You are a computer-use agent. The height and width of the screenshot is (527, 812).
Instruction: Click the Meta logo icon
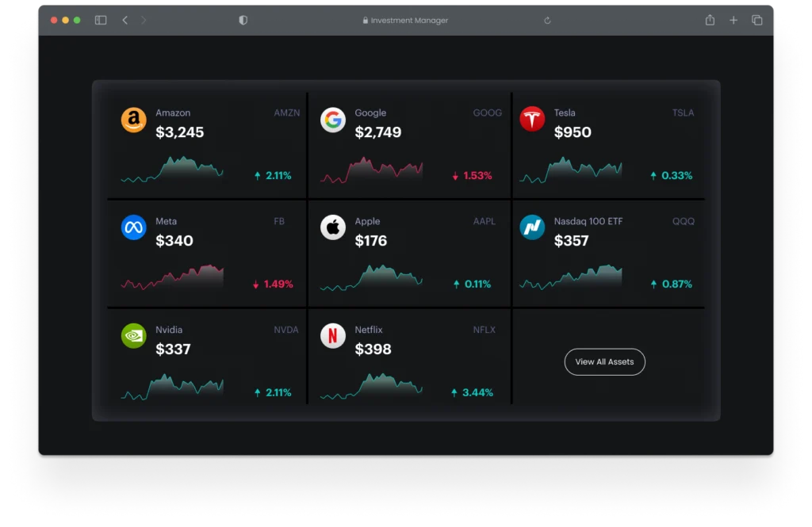coord(133,227)
